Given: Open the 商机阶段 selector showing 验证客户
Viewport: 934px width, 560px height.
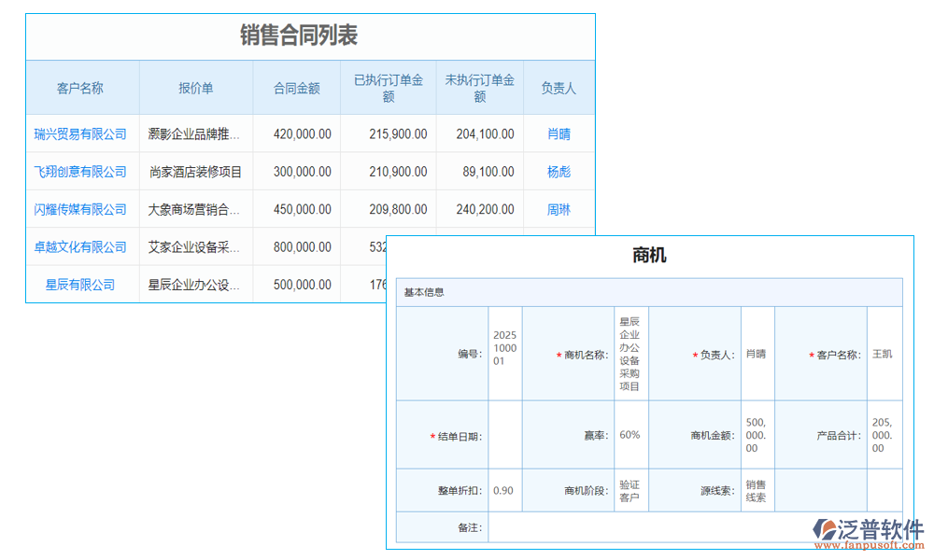Looking at the screenshot, I should (x=629, y=490).
